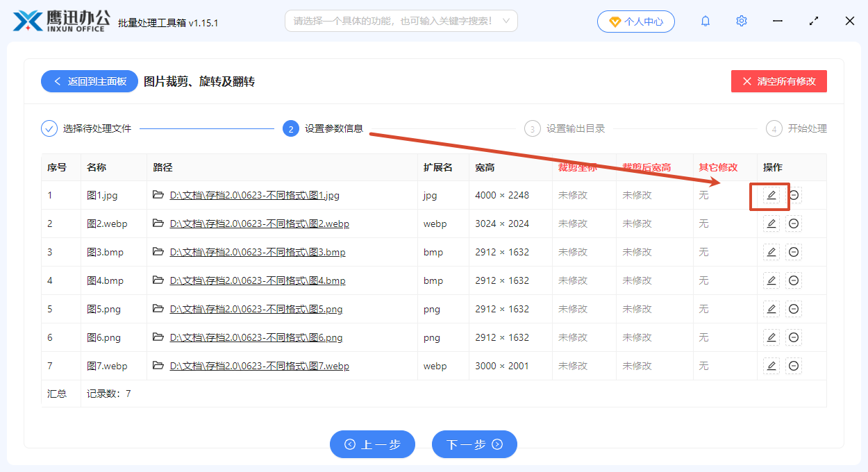The width and height of the screenshot is (868, 472).
Task: Open folder icon for 图3.bmp path
Action: click(x=158, y=252)
